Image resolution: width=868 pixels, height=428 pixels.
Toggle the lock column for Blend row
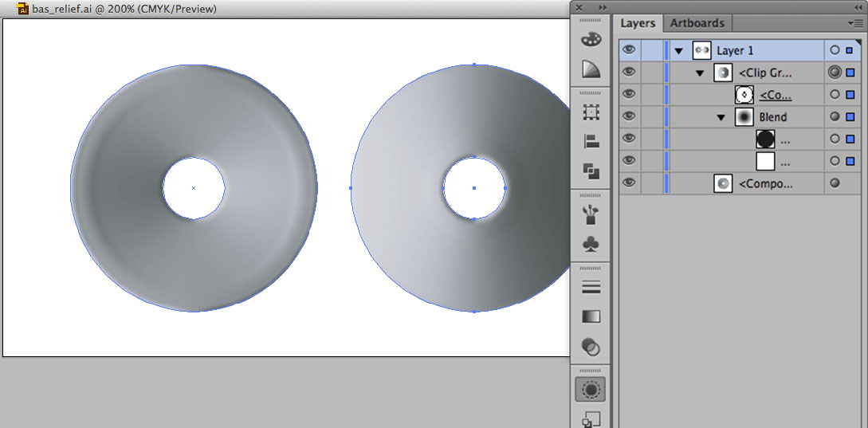pyautogui.click(x=652, y=117)
